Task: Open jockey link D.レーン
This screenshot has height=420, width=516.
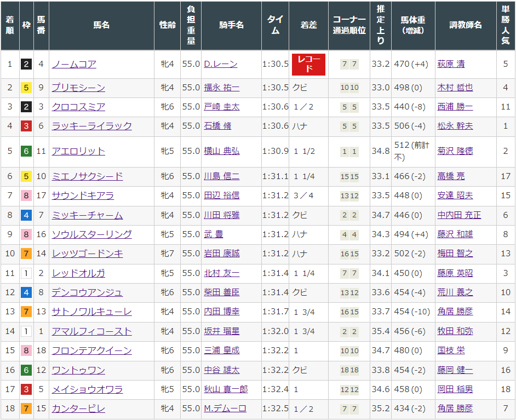Action: point(221,64)
